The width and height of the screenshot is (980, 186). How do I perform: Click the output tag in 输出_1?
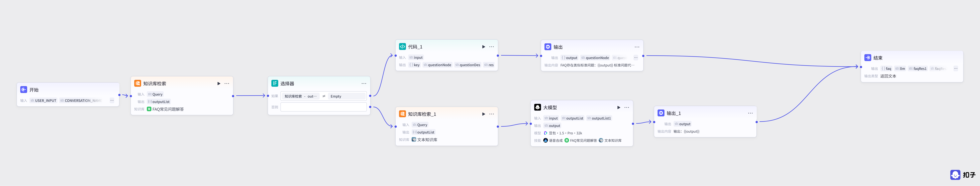click(x=682, y=124)
